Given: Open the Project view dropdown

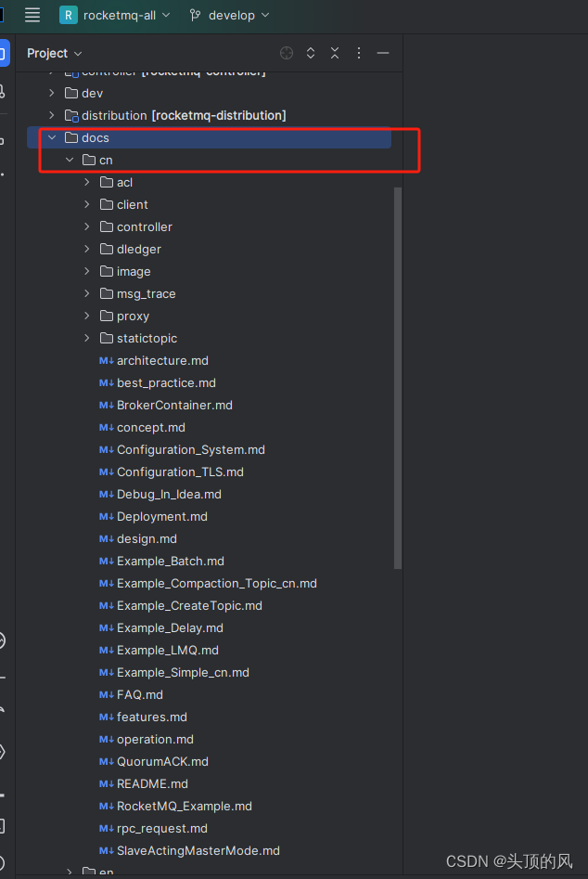Looking at the screenshot, I should (x=55, y=53).
